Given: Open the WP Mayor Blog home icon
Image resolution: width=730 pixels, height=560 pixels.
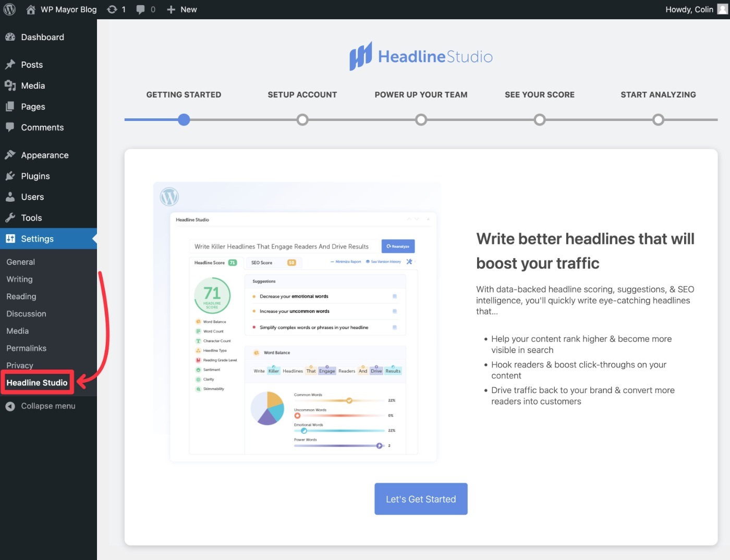Looking at the screenshot, I should (x=31, y=9).
